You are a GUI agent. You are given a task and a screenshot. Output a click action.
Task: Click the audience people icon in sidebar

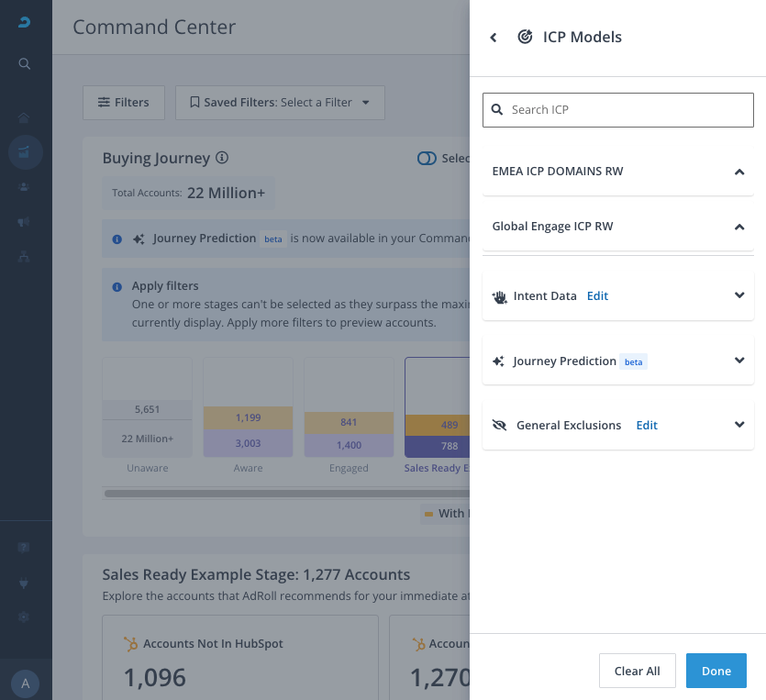pyautogui.click(x=25, y=186)
